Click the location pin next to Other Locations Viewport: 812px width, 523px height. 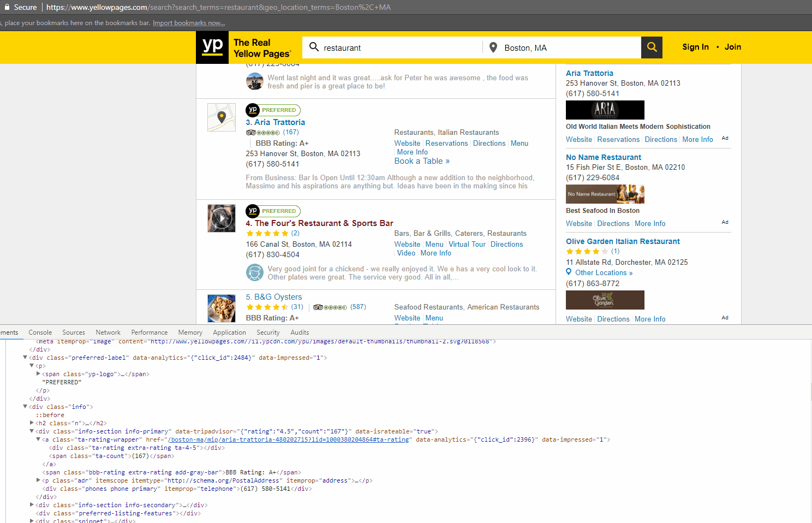click(569, 272)
